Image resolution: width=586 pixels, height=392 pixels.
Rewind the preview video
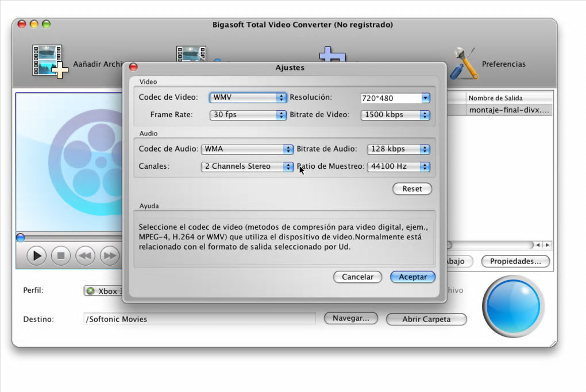[85, 256]
